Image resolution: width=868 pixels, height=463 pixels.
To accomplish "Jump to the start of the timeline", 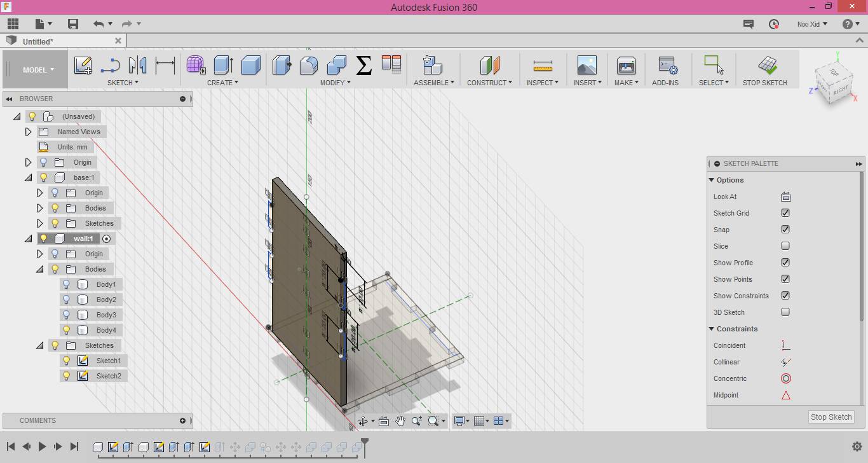I will 11,447.
